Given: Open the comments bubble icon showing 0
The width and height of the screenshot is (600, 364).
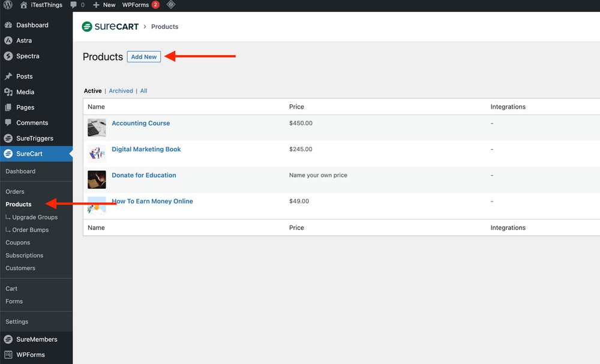Looking at the screenshot, I should coord(76,5).
